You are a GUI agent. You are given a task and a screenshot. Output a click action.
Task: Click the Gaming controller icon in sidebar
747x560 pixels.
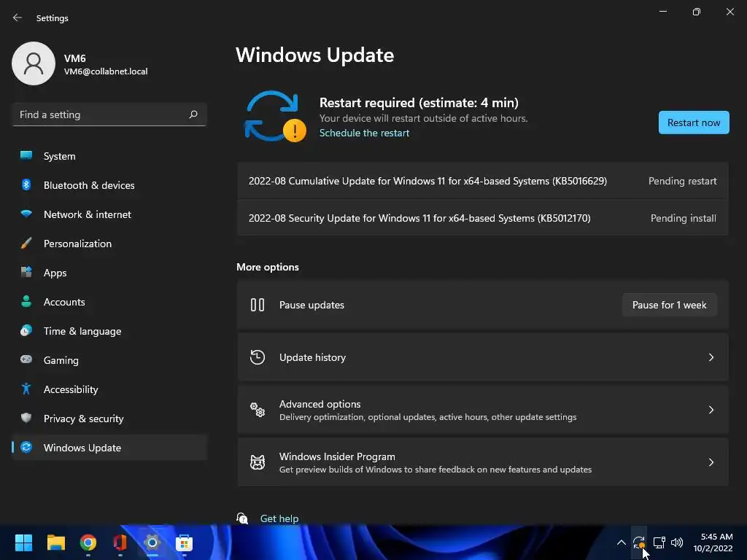(x=26, y=359)
